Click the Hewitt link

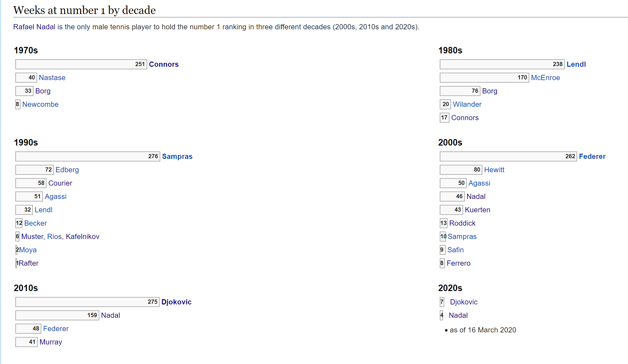tap(494, 170)
